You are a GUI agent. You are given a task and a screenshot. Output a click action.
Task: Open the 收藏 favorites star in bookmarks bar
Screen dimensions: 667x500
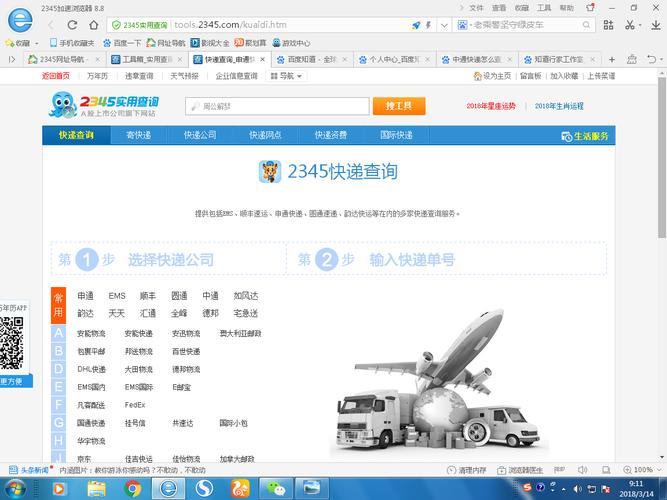coord(18,43)
